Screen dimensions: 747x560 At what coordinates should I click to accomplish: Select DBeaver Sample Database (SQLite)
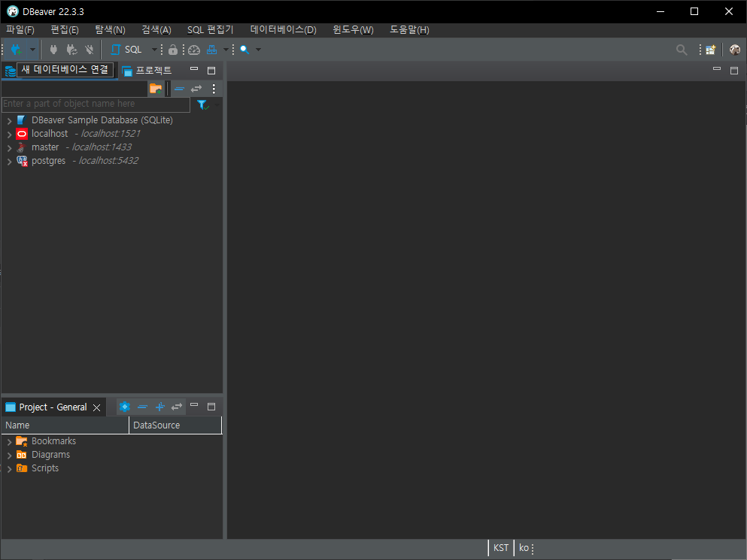click(x=102, y=120)
